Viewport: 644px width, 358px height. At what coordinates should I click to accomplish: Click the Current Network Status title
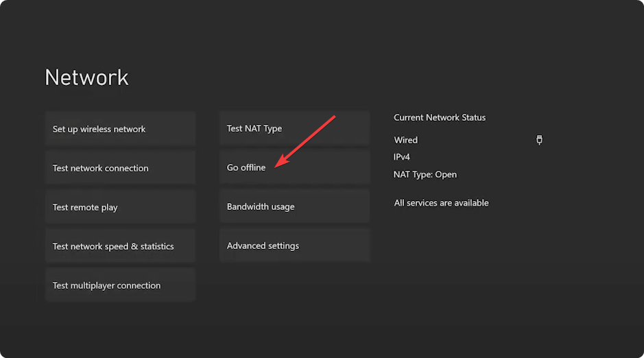[440, 118]
